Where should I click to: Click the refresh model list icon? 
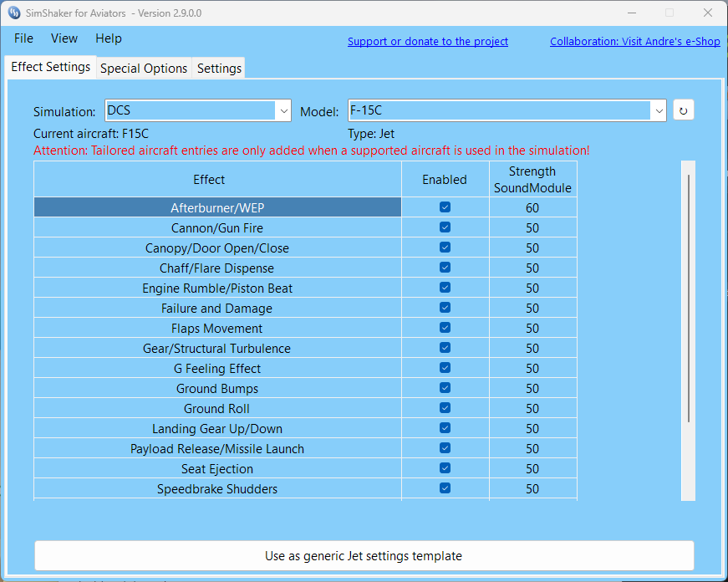[x=683, y=110]
